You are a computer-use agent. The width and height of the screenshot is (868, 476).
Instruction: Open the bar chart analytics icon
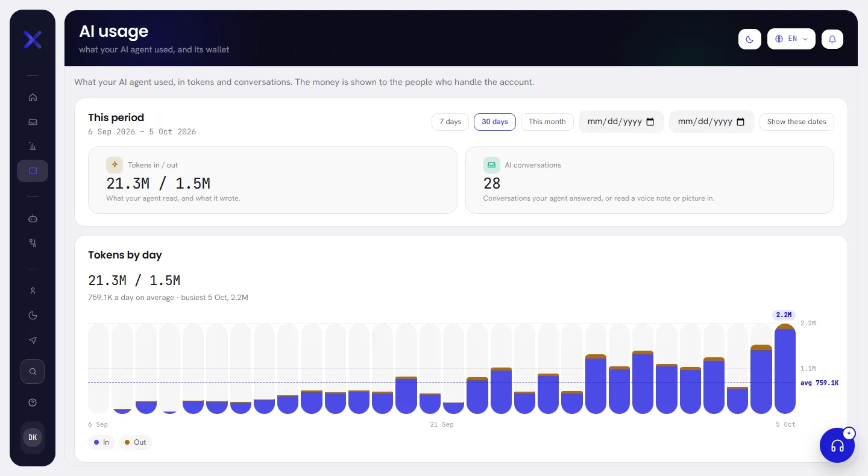33,146
